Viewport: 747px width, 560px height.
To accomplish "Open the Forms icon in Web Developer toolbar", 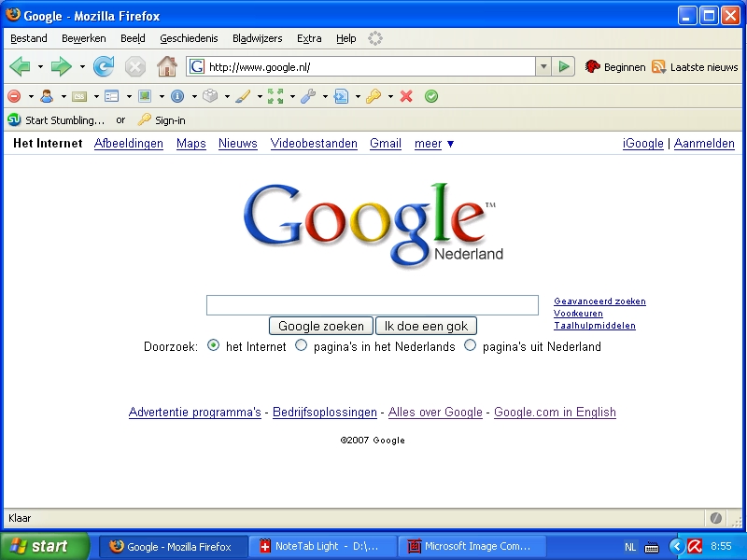I will pos(111,96).
